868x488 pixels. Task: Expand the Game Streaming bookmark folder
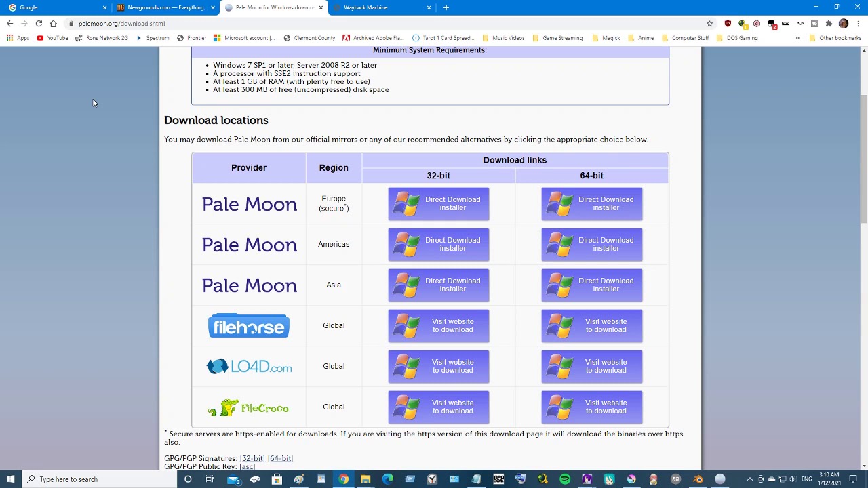[x=557, y=38]
